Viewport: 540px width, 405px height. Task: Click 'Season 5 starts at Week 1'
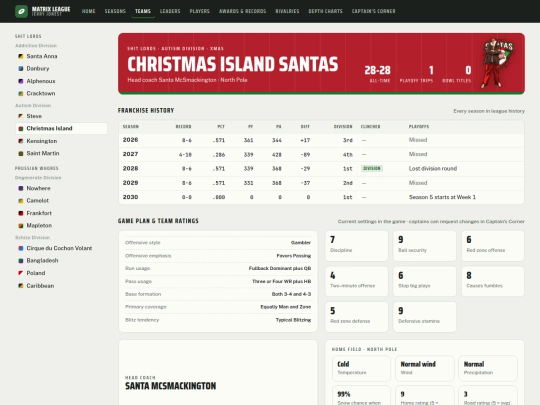[x=442, y=197]
